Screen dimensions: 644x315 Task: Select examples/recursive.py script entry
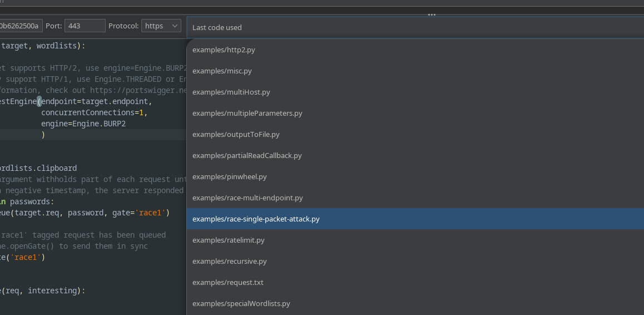tap(229, 261)
